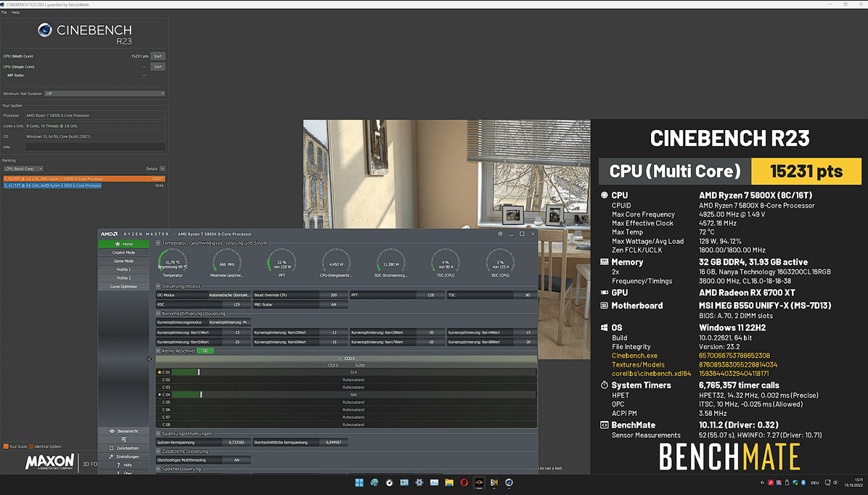Switch to Creator Mode in Ryzen Master
The height and width of the screenshot is (495, 868).
(x=123, y=253)
